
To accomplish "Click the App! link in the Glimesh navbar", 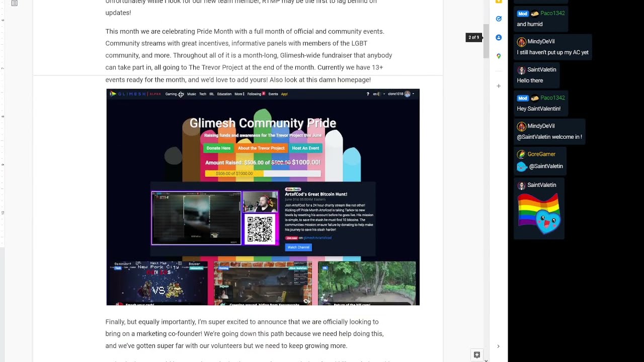I will click(x=284, y=94).
